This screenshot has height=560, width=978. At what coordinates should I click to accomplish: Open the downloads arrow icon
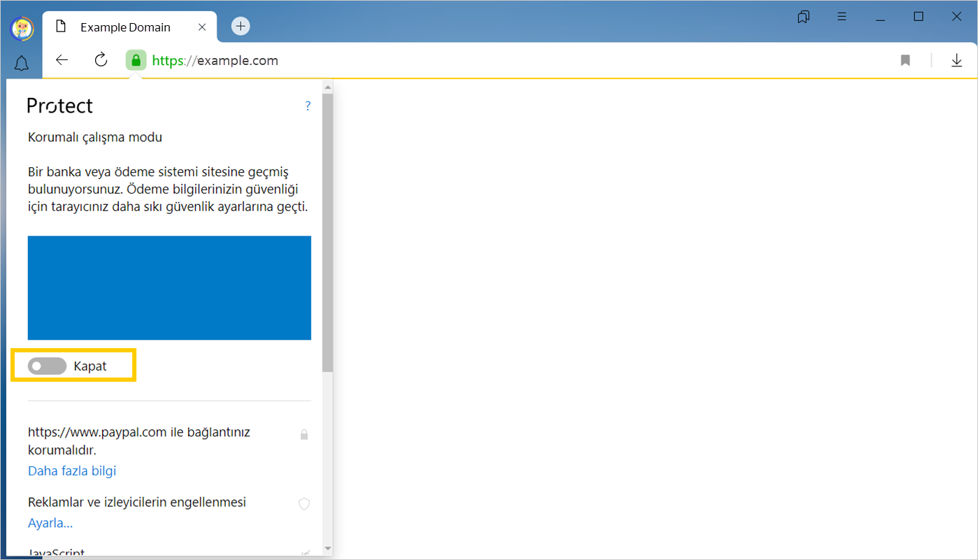click(x=956, y=61)
